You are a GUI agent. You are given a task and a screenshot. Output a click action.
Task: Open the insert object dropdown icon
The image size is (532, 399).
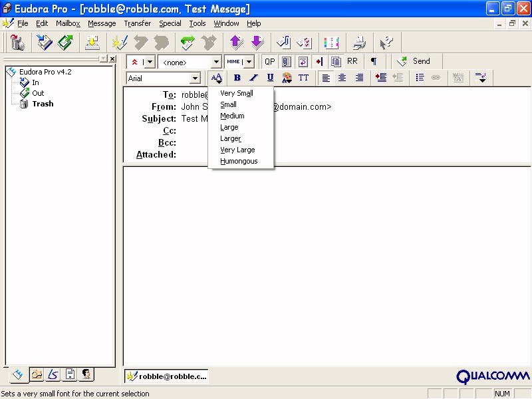point(480,78)
